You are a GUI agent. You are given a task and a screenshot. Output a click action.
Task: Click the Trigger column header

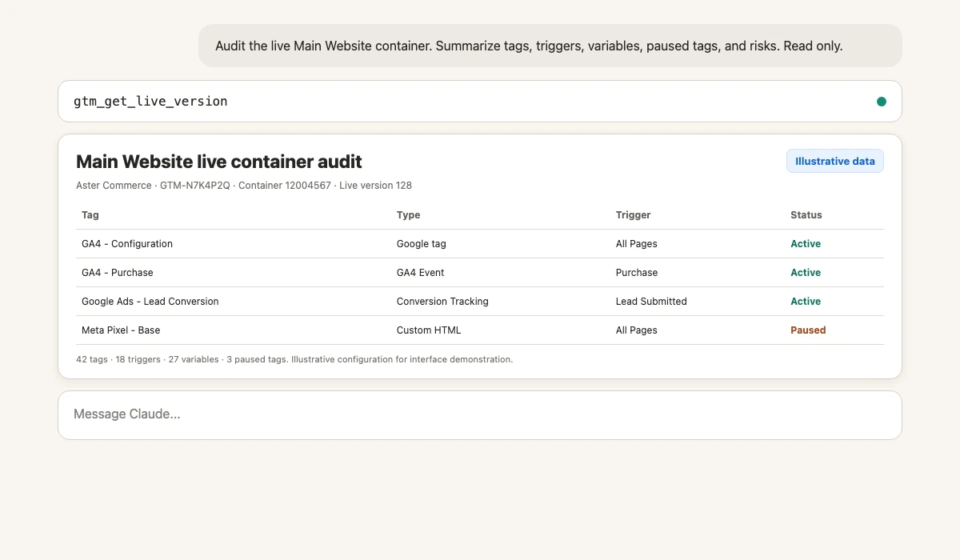634,215
